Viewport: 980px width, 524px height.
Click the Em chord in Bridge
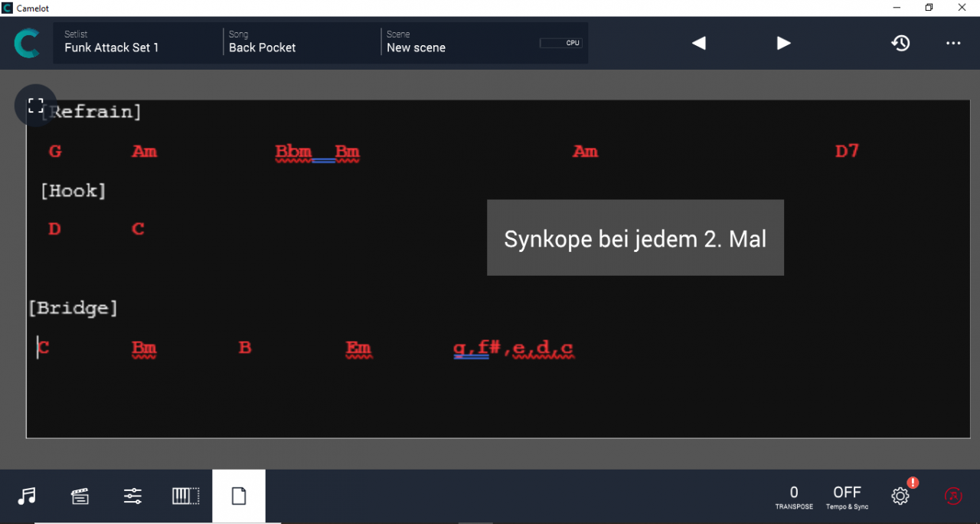point(358,349)
